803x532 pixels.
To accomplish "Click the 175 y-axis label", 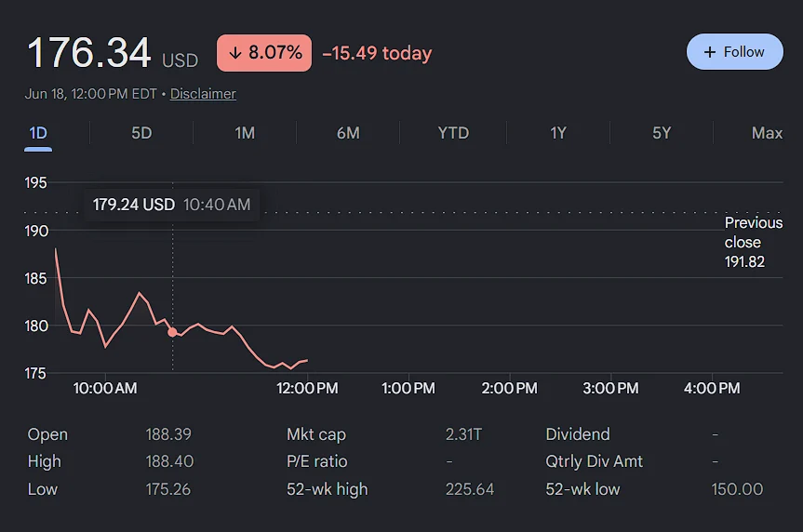I will [35, 373].
